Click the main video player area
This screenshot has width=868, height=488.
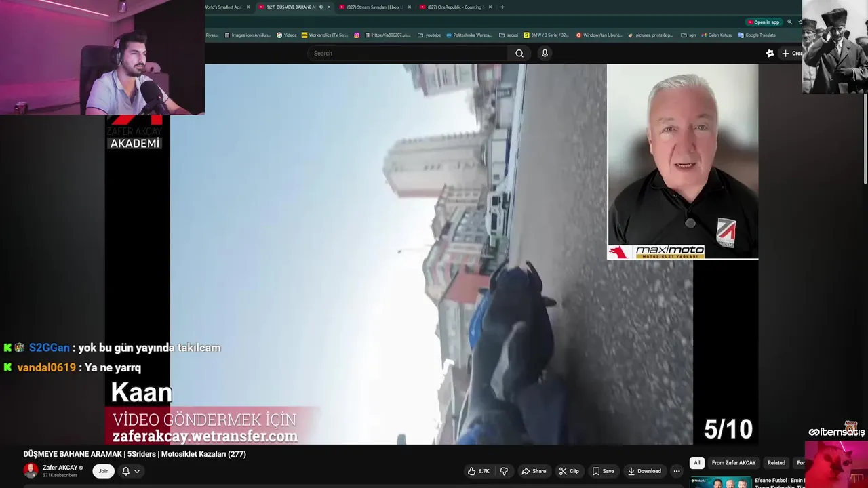(431, 254)
